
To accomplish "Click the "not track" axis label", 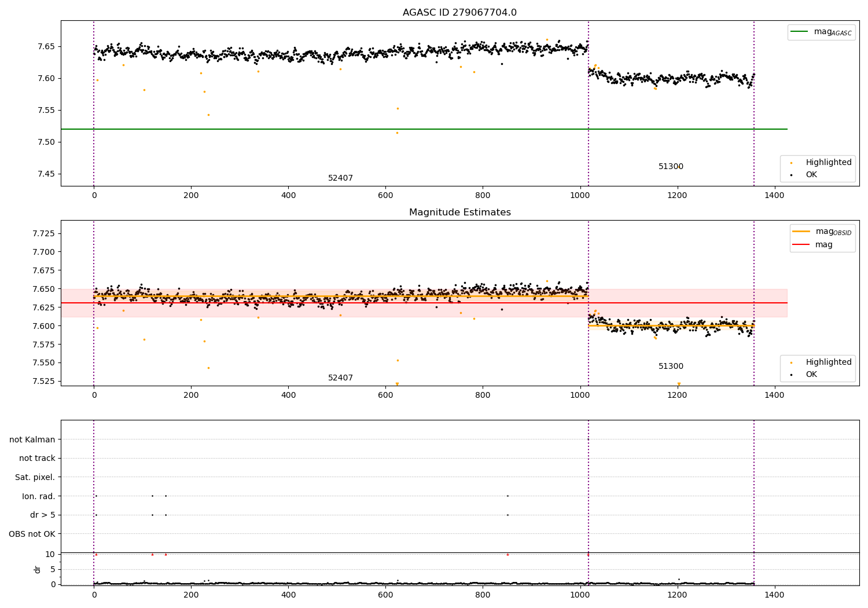I will (x=37, y=458).
